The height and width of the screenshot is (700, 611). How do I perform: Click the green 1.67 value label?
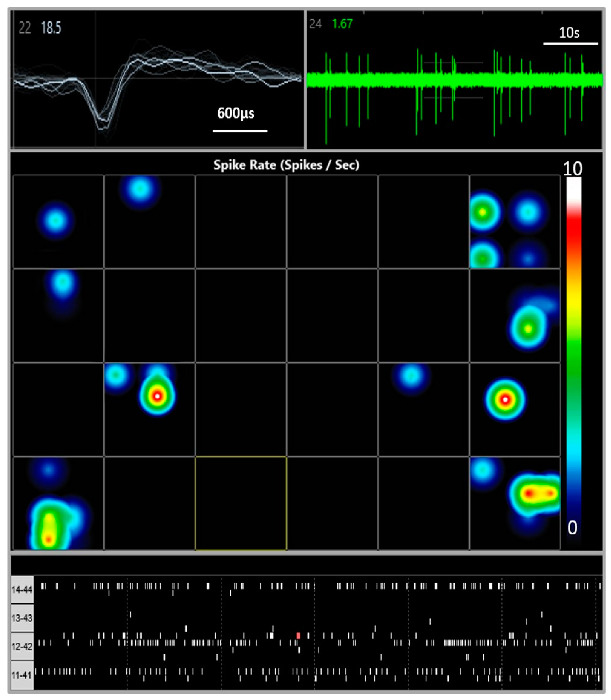click(x=342, y=24)
